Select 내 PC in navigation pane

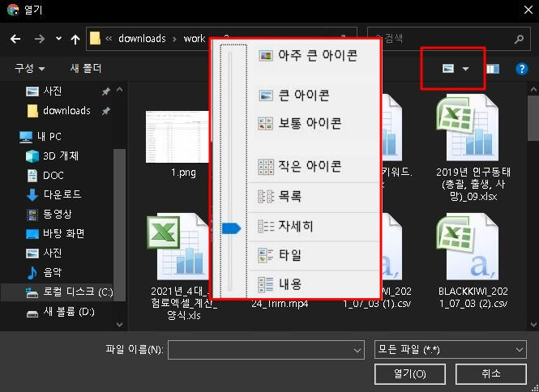pyautogui.click(x=41, y=136)
